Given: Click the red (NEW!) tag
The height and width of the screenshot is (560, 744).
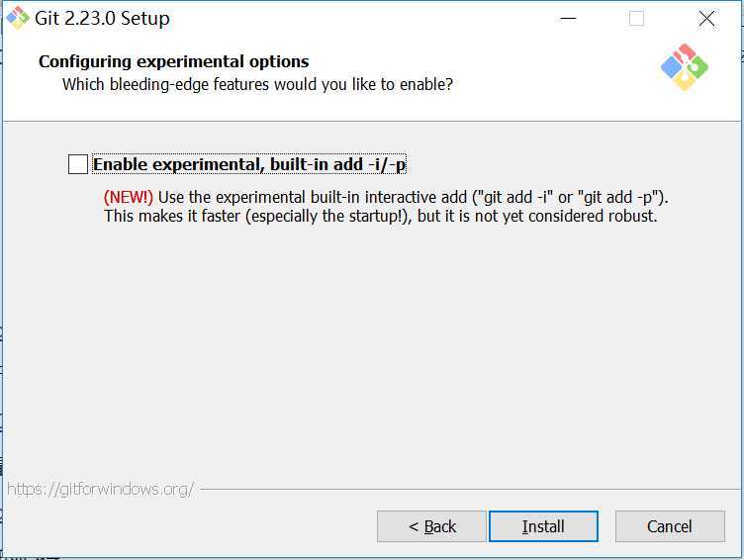Looking at the screenshot, I should [129, 197].
